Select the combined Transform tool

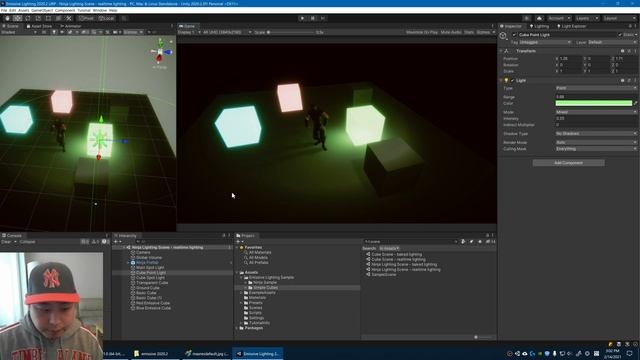pos(58,18)
